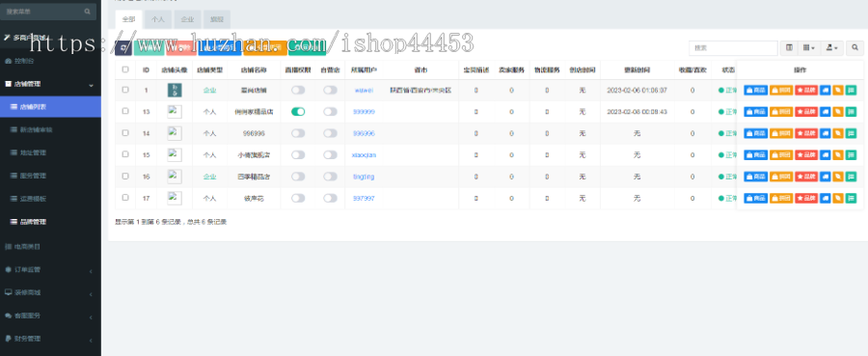Click the dark refresh button above table
The height and width of the screenshot is (356, 868).
(x=122, y=48)
